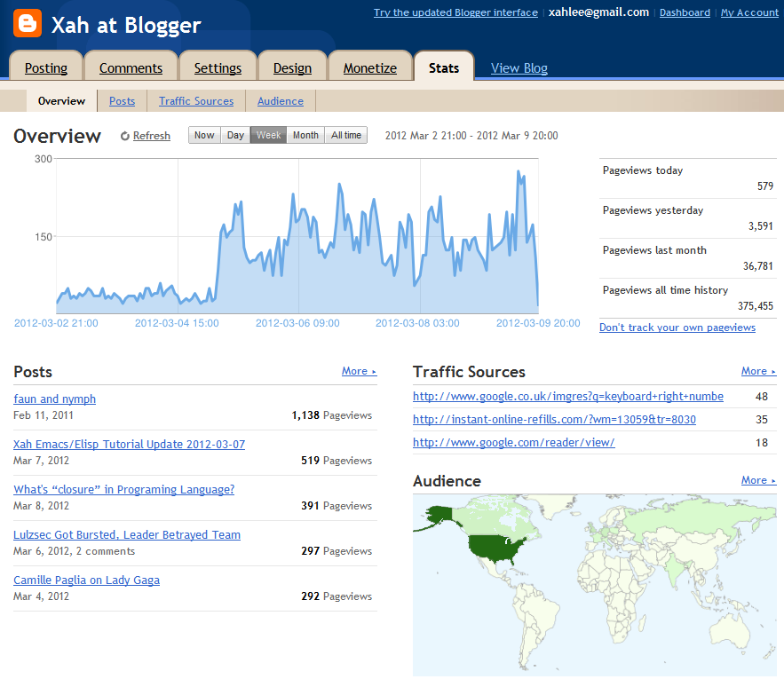Open Camille Paglia on Lady Gaga post
784x679 pixels.
click(86, 580)
